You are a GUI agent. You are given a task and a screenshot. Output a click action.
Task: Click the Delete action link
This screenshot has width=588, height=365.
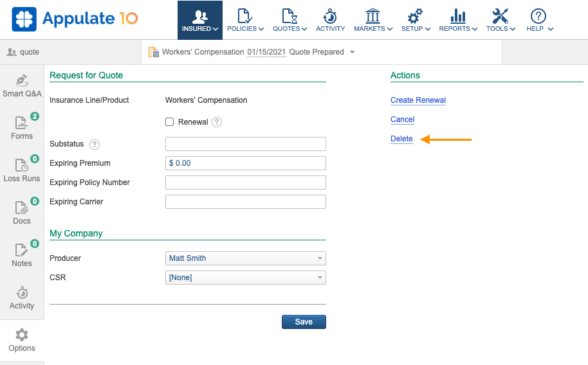coord(401,139)
